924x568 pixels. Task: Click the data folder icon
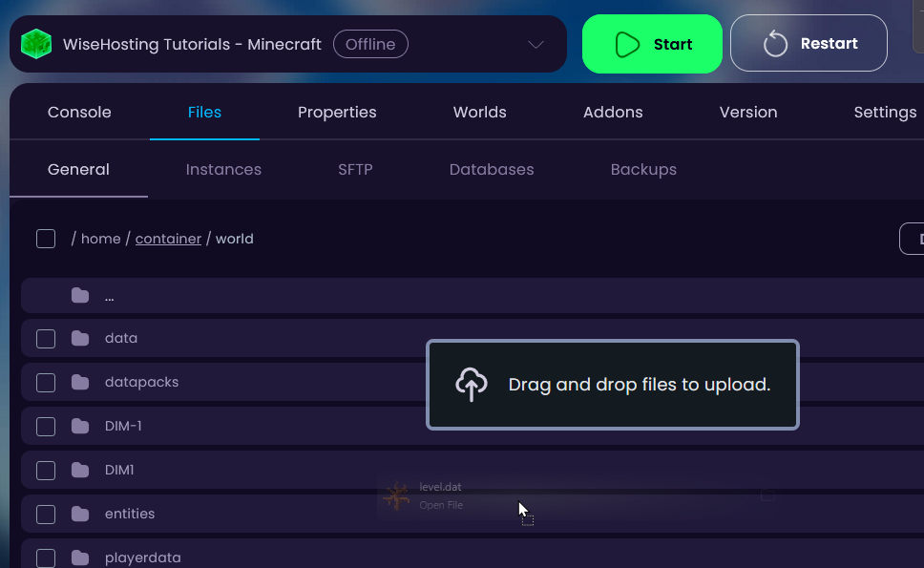[80, 338]
